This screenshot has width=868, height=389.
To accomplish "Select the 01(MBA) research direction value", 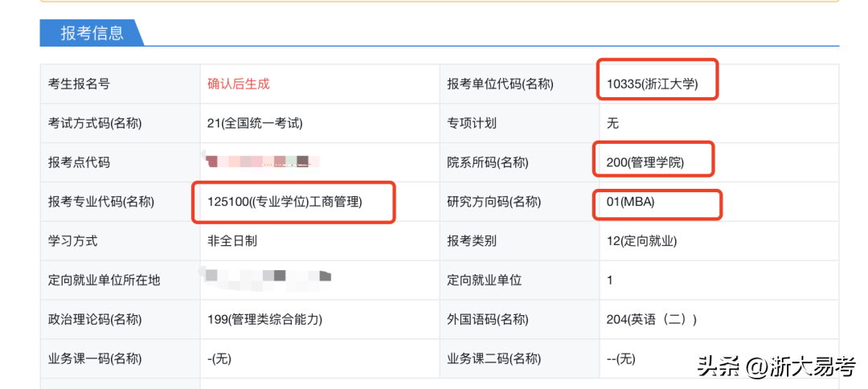I will (631, 202).
